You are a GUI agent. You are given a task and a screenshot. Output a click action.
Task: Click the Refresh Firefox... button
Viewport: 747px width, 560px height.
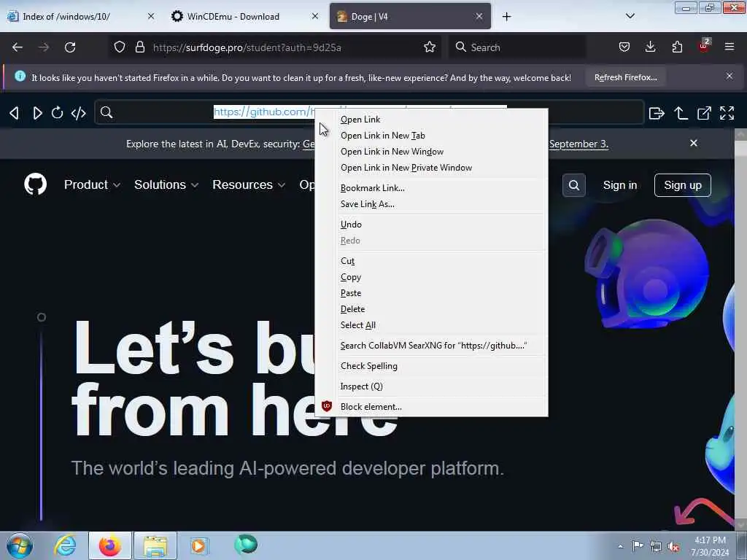pyautogui.click(x=625, y=77)
